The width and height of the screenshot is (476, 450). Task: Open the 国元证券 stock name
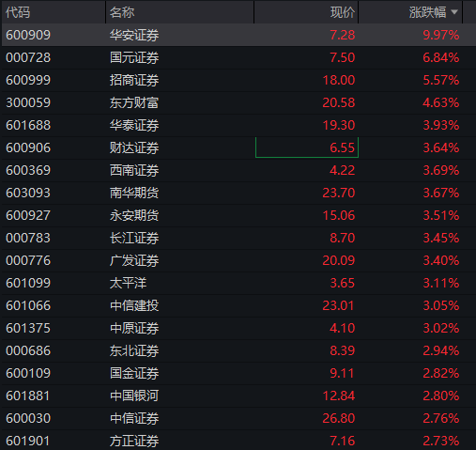tap(134, 57)
